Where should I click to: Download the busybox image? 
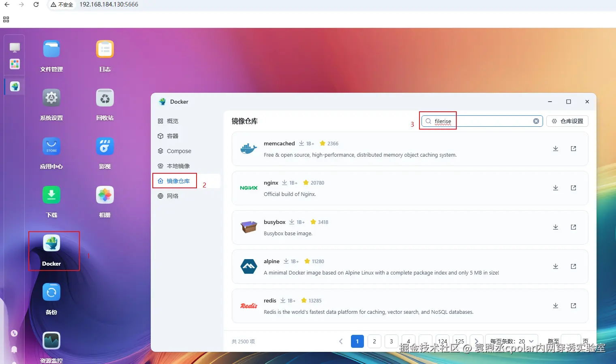556,227
